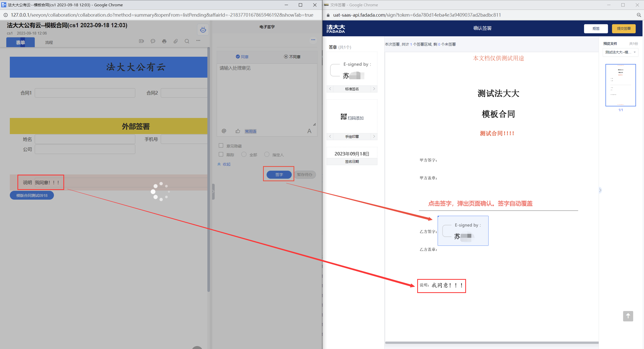644x349 pixels.
Task: Click next arrow beside 标准签名
Action: click(374, 89)
